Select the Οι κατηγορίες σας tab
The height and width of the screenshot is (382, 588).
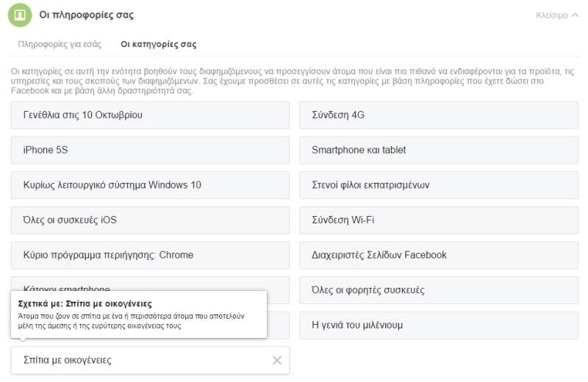[158, 44]
